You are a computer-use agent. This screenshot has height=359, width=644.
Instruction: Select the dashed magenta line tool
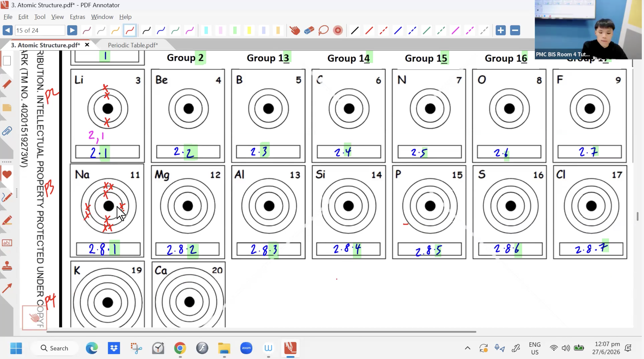click(x=470, y=30)
